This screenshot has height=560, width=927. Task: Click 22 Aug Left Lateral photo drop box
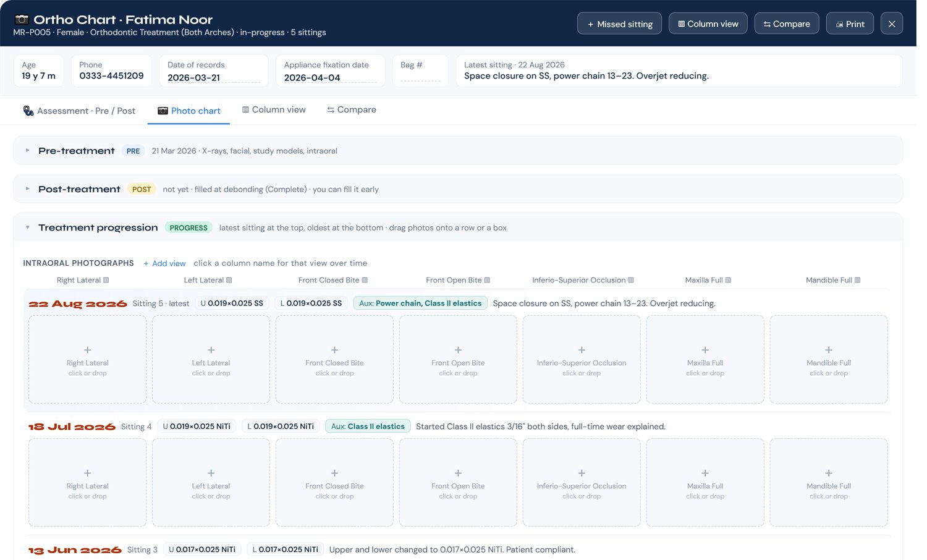coord(211,360)
